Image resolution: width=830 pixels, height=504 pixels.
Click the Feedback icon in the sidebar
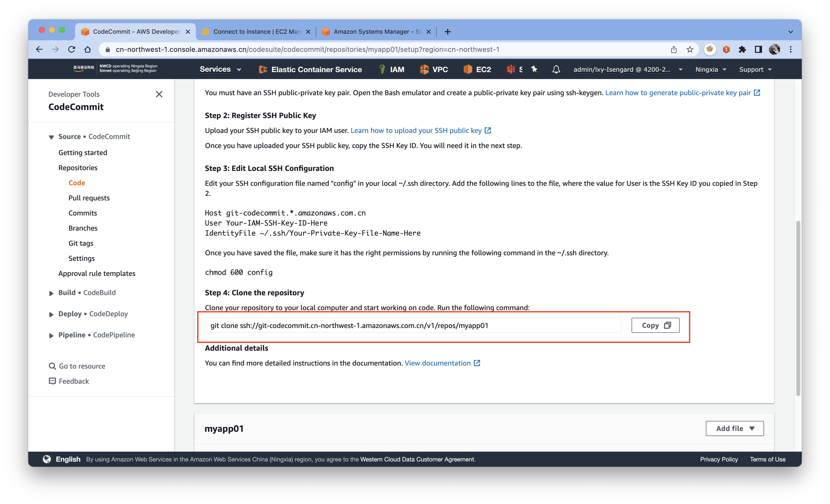(52, 381)
